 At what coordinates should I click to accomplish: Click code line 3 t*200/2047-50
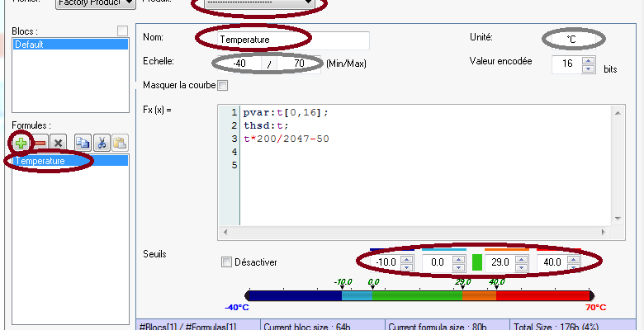coord(286,139)
